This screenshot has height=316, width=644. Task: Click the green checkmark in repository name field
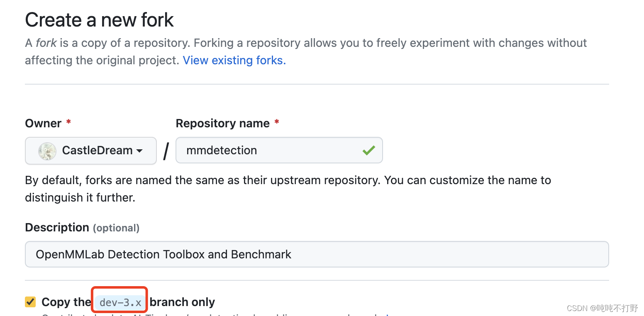coord(368,151)
